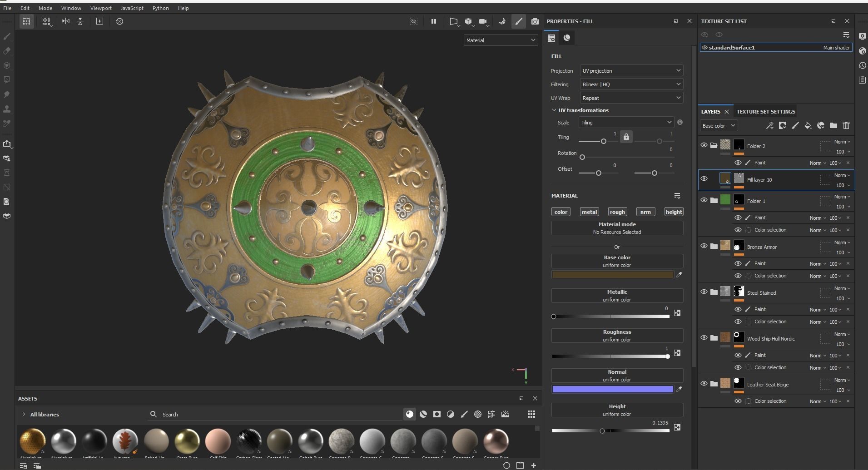The image size is (868, 470).
Task: Open the Viewport menu
Action: click(101, 8)
